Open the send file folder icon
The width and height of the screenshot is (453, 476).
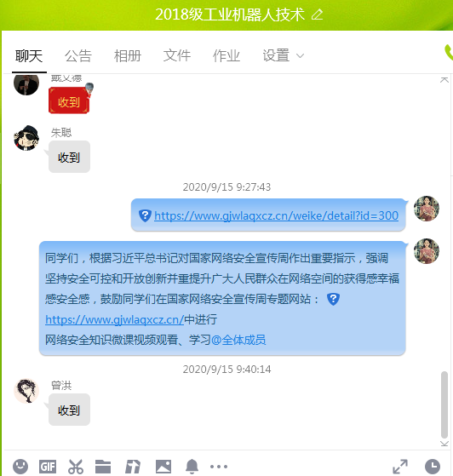click(103, 467)
